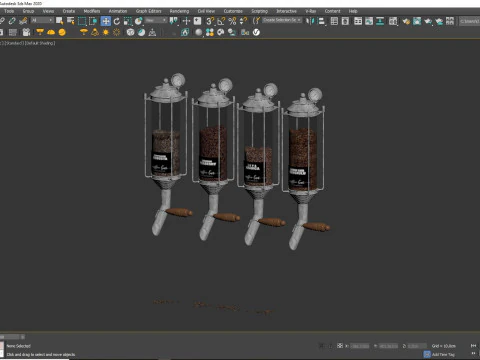Activate the Select and Scale tool

[x=128, y=21]
